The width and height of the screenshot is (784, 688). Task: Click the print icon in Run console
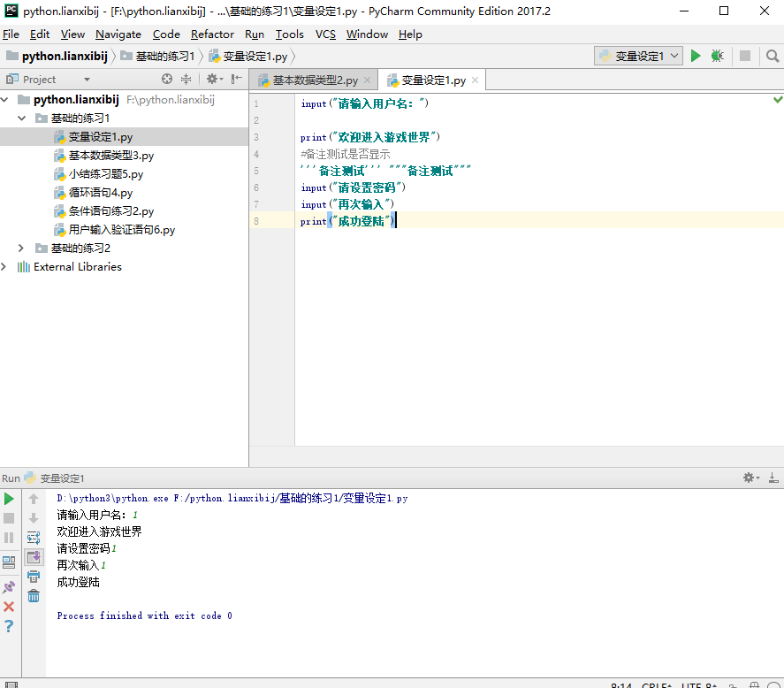click(x=34, y=577)
